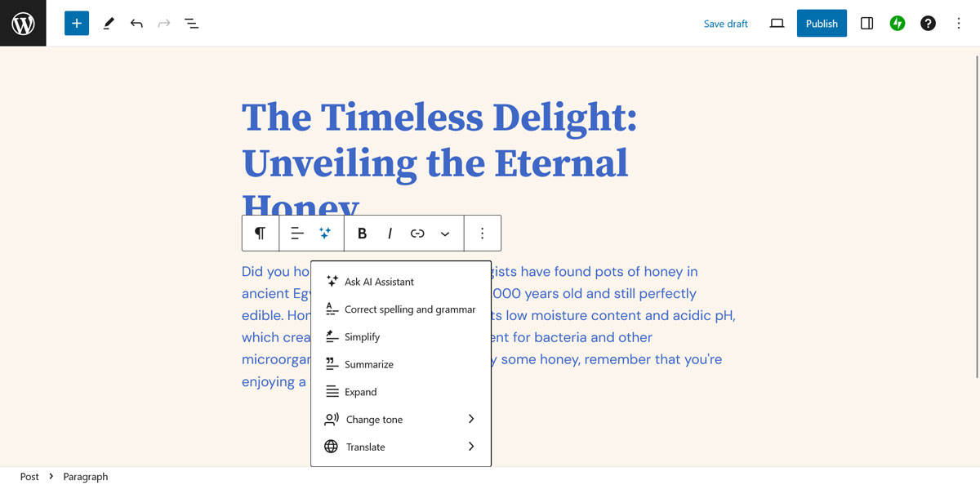Image resolution: width=980 pixels, height=485 pixels.
Task: Select the pencil Tools icon
Action: tap(109, 24)
